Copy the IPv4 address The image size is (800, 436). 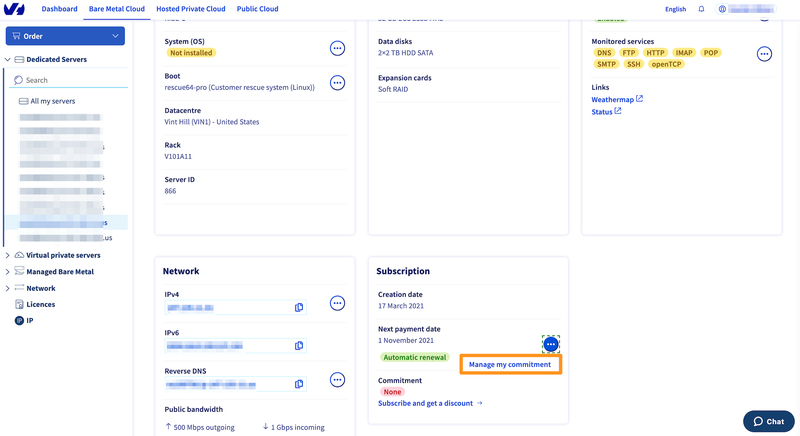pyautogui.click(x=299, y=307)
